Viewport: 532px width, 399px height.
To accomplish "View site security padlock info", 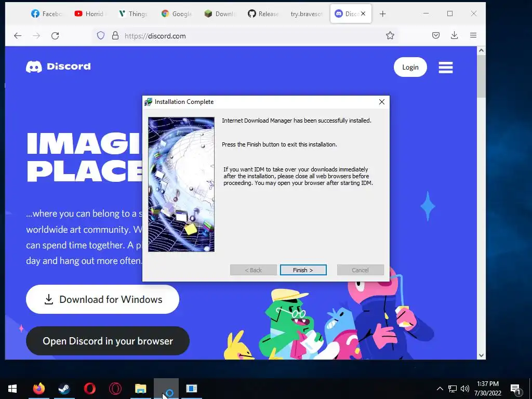I will click(x=115, y=36).
